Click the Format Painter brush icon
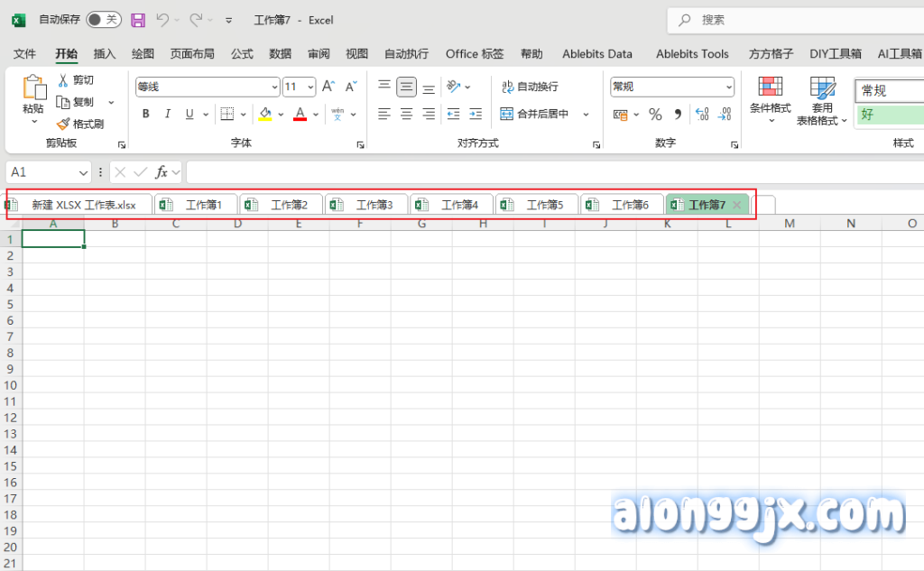Screen dimensions: 924x571 pyautogui.click(x=80, y=124)
